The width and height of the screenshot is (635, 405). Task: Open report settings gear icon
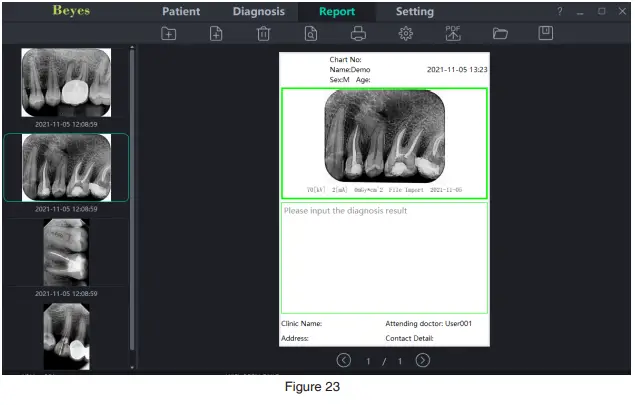pyautogui.click(x=406, y=34)
